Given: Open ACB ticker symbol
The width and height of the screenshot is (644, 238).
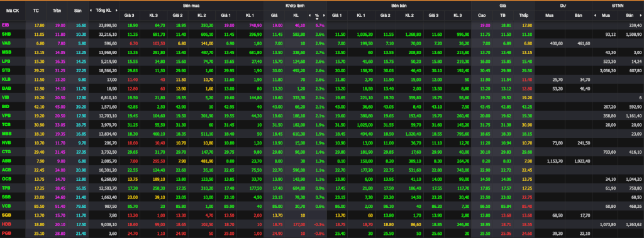Looking at the screenshot, I should (x=6, y=170).
